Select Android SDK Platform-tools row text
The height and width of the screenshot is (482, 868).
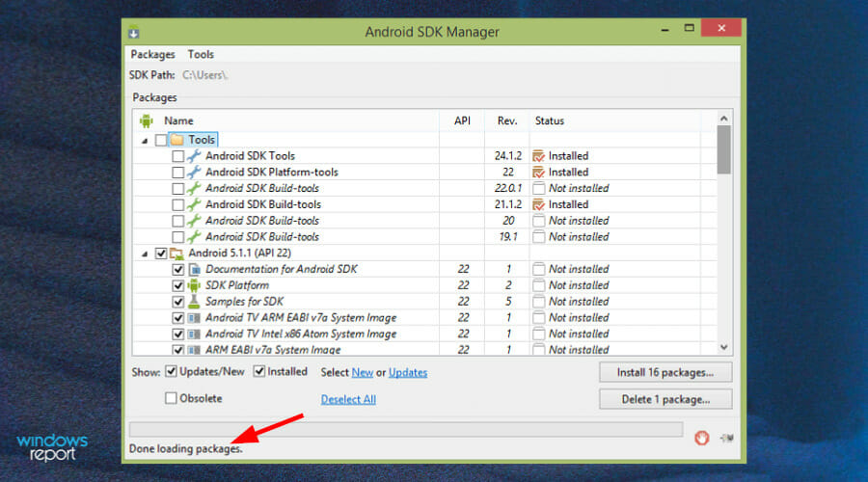tap(272, 173)
